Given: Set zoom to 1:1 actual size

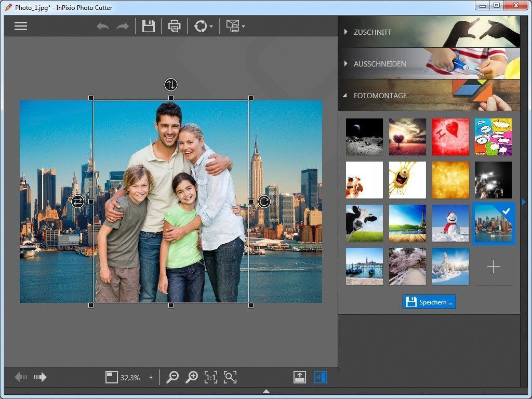Looking at the screenshot, I should click(210, 378).
